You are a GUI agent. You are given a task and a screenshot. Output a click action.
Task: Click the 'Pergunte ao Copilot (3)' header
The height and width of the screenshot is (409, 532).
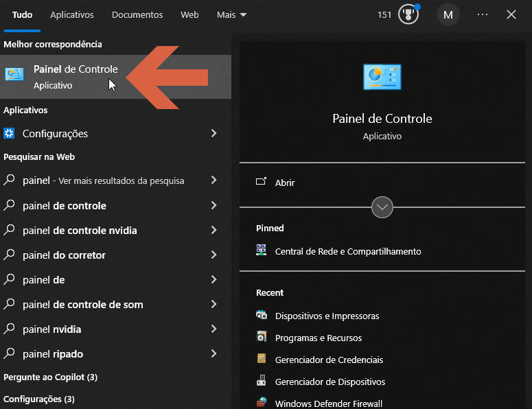(50, 377)
